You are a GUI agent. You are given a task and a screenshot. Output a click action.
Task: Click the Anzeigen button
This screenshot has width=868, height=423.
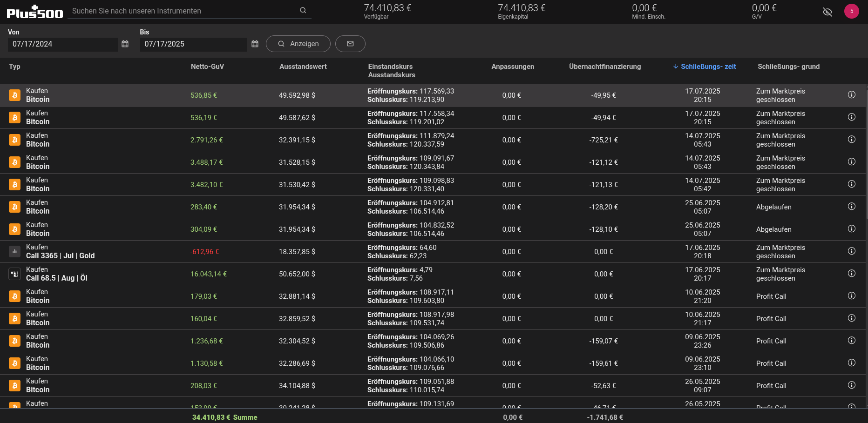(x=298, y=44)
